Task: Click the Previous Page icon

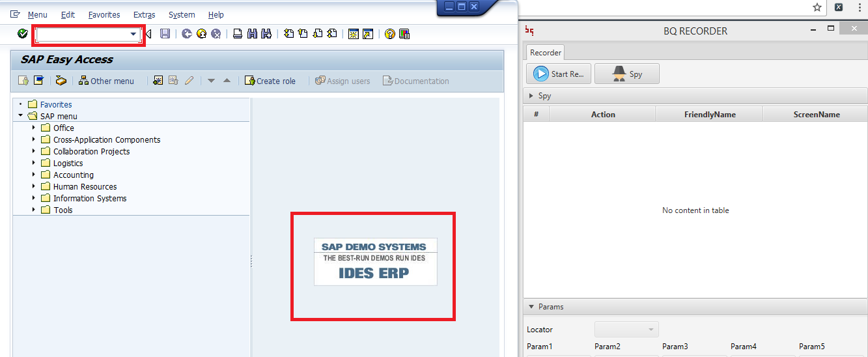Action: pos(303,34)
